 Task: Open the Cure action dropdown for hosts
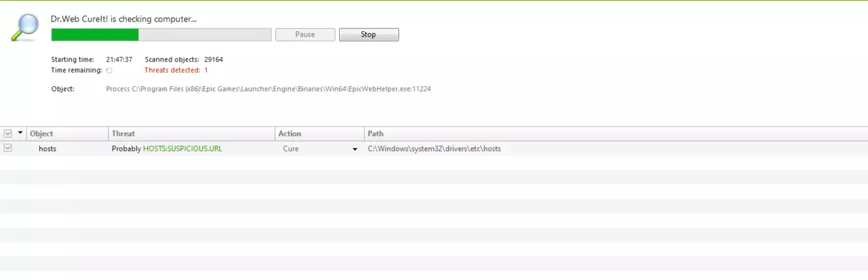(x=355, y=149)
